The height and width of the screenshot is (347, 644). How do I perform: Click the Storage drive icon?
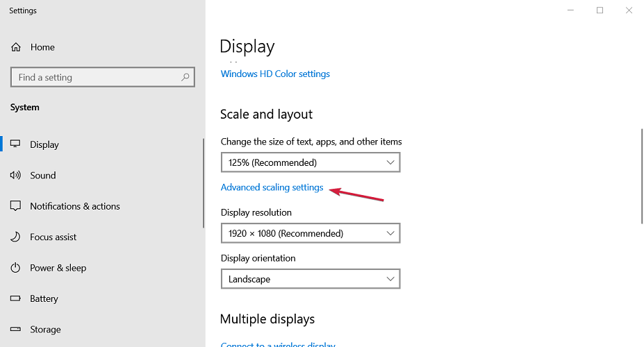point(15,329)
